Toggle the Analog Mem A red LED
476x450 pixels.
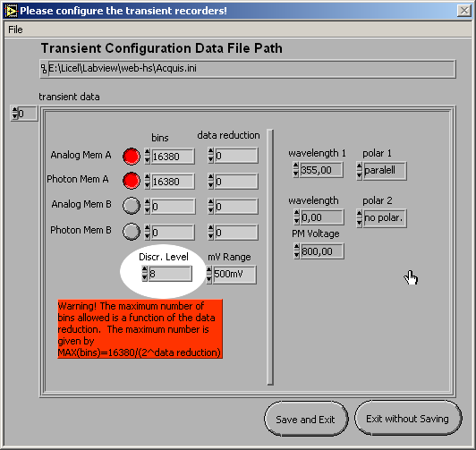coord(132,157)
